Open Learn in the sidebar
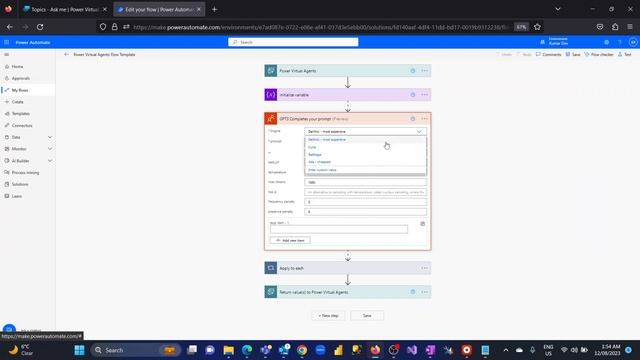640x360 pixels. [x=17, y=196]
